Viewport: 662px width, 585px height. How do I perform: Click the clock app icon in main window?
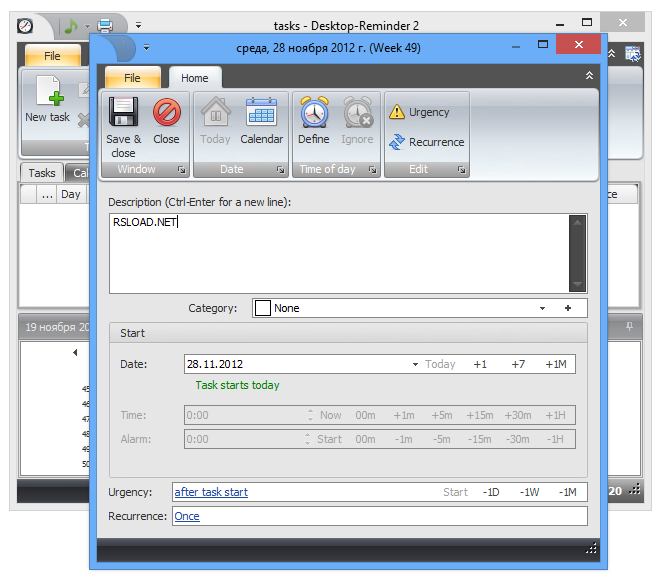coord(25,26)
